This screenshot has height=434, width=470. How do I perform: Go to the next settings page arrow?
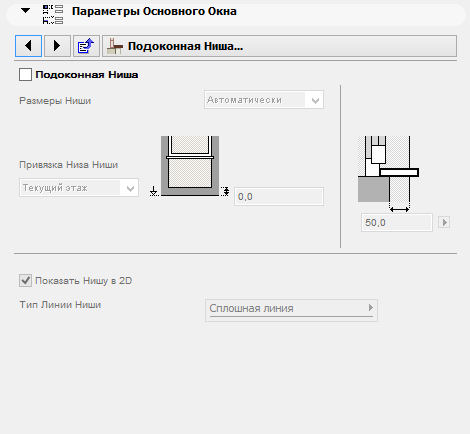click(x=57, y=46)
